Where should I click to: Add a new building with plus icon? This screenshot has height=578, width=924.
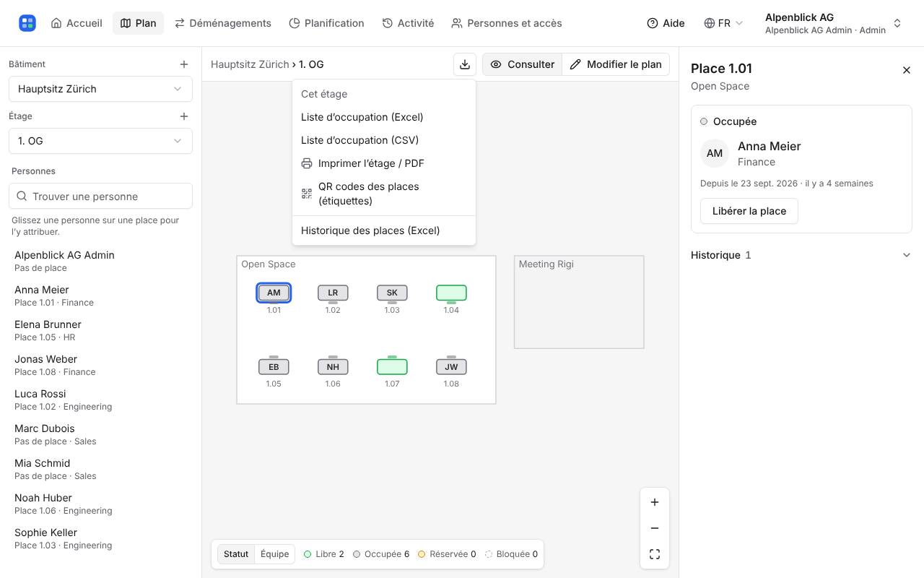click(184, 64)
